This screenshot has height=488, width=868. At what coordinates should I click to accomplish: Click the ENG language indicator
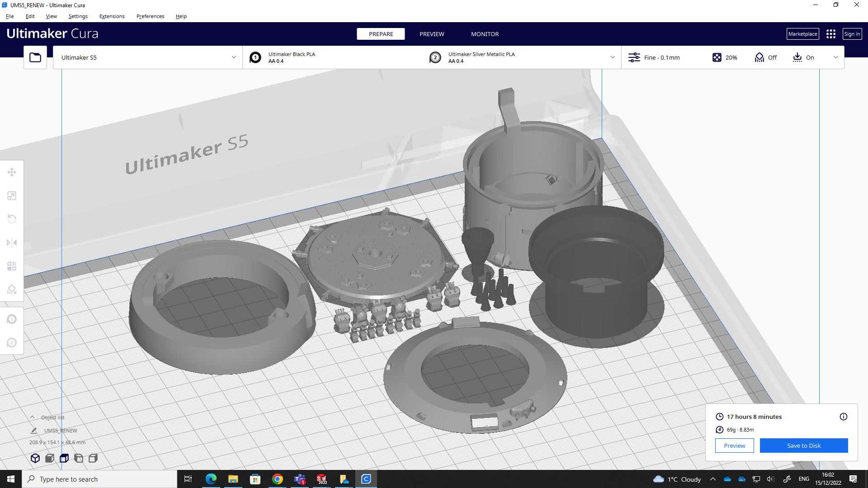click(804, 479)
